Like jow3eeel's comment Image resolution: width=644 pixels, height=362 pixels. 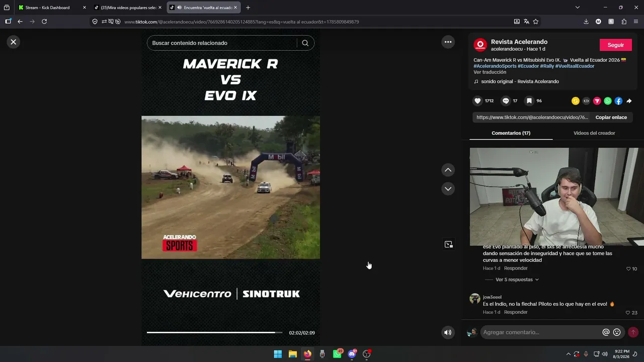point(628,313)
